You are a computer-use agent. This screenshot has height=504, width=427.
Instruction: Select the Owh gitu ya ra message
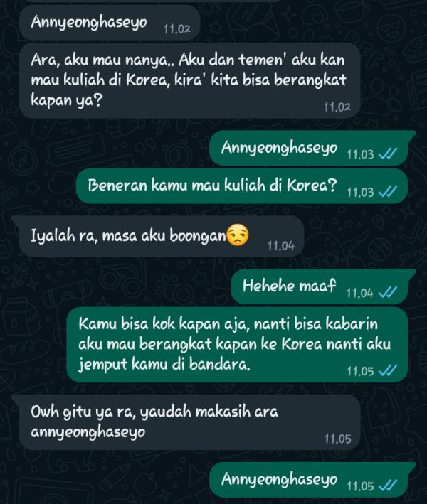tap(186, 422)
